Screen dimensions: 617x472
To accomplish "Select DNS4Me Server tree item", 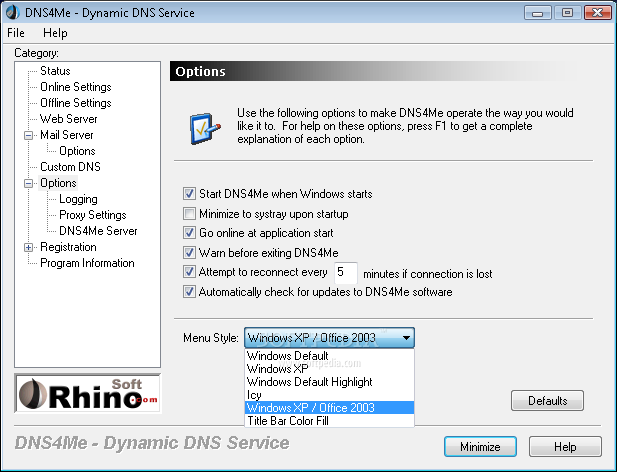I will pos(98,231).
